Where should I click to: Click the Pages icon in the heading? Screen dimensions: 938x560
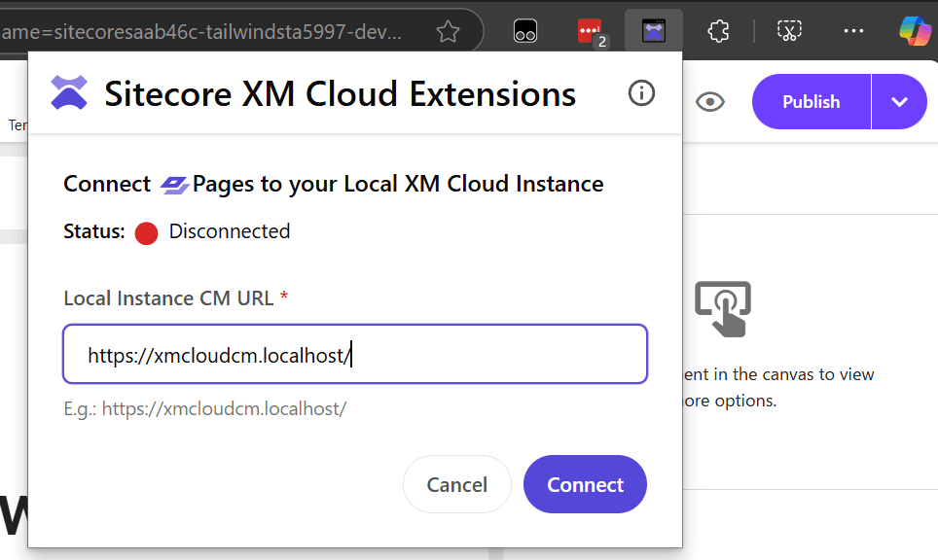[x=175, y=185]
